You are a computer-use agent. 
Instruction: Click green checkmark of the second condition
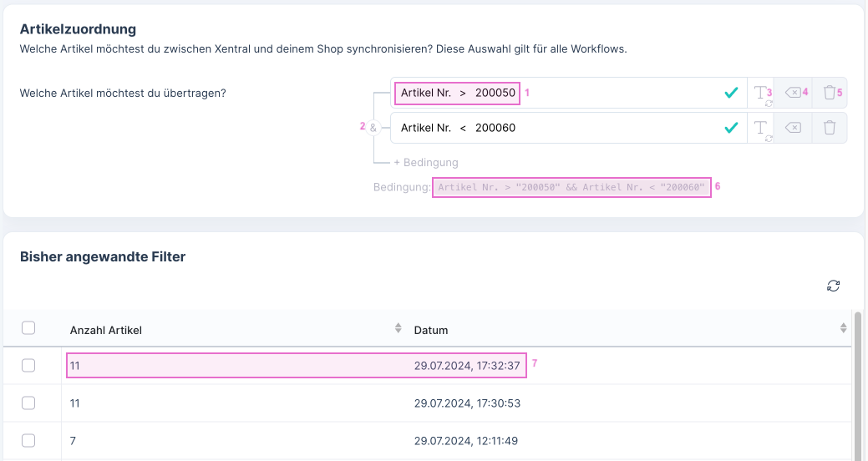tap(731, 128)
